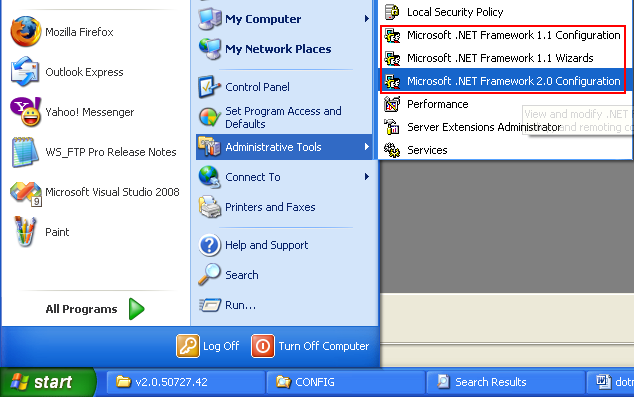
Task: Choose the Performance menu text
Action: click(x=437, y=104)
